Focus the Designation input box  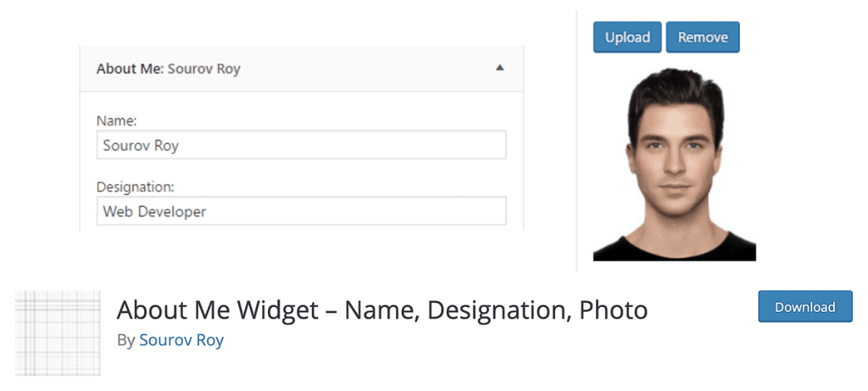301,210
